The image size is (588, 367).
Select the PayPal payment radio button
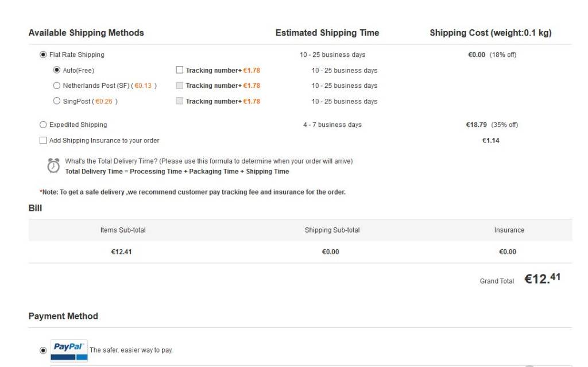[43, 350]
